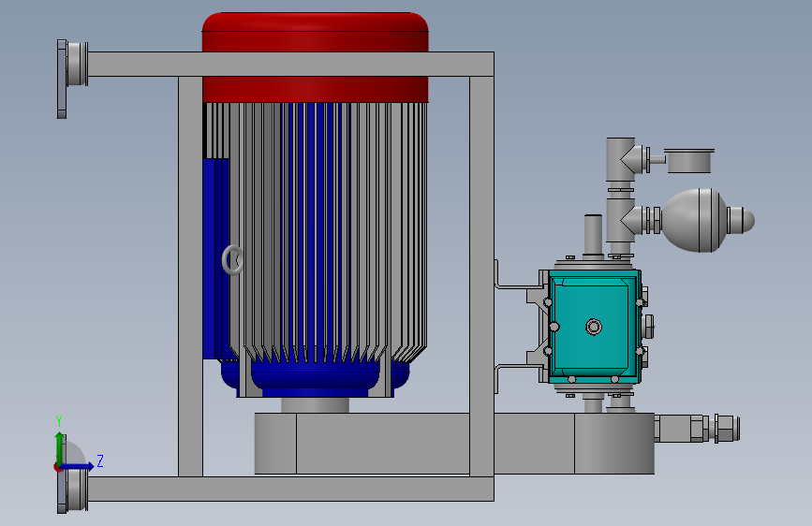Select the top horizontal frame beam

[290, 65]
